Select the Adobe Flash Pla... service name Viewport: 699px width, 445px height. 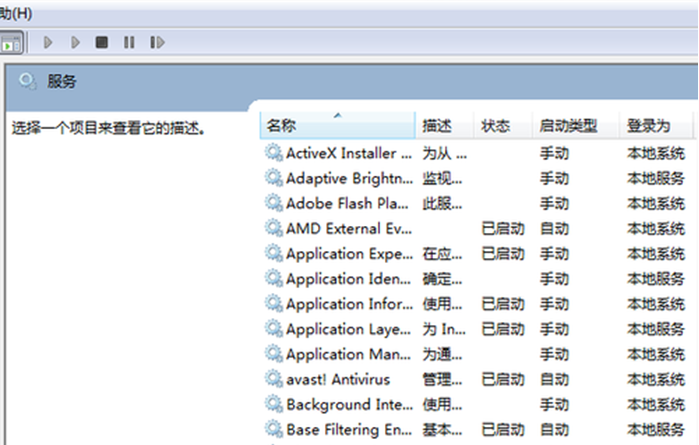[348, 203]
